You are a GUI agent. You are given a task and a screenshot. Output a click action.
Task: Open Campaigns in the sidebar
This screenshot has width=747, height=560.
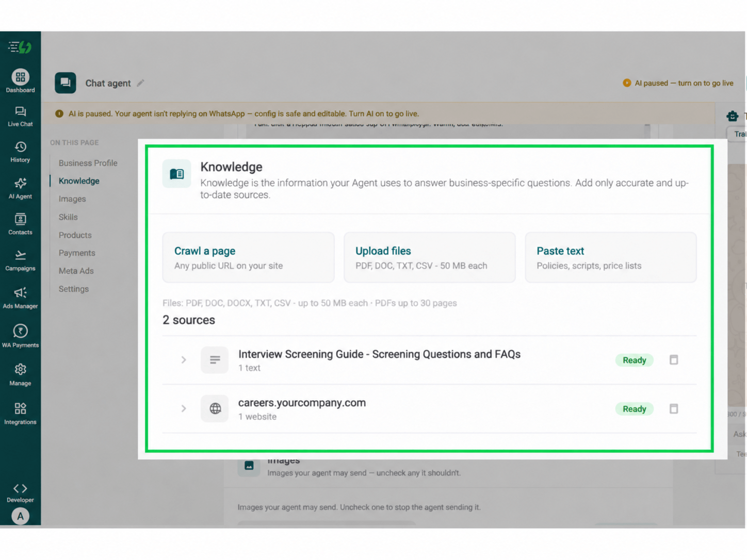pyautogui.click(x=20, y=260)
